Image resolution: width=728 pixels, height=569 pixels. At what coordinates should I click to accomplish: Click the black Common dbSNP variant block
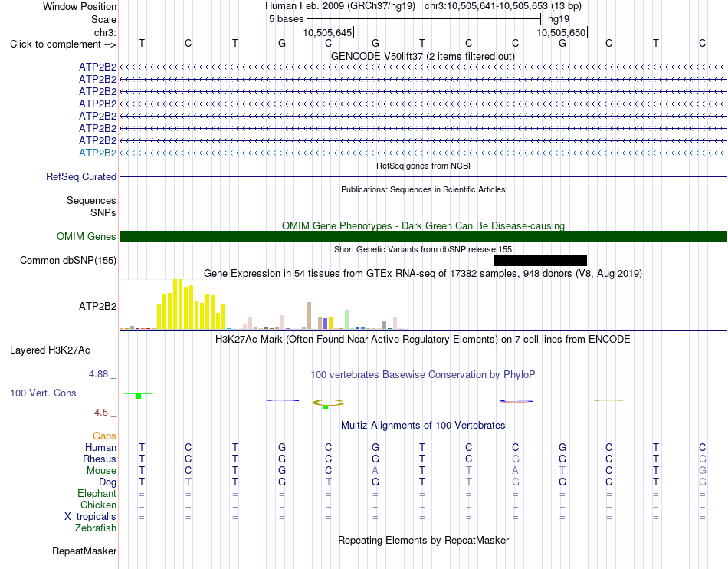pos(540,260)
